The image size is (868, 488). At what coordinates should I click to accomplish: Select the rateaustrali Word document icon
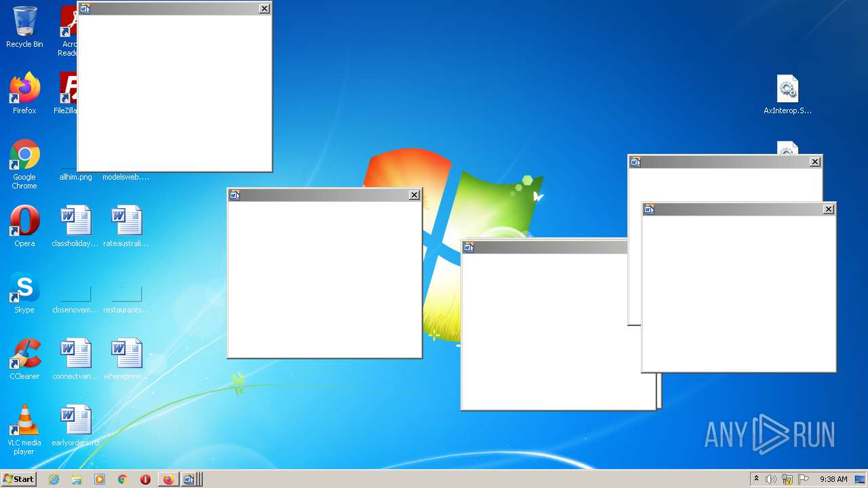pos(126,226)
